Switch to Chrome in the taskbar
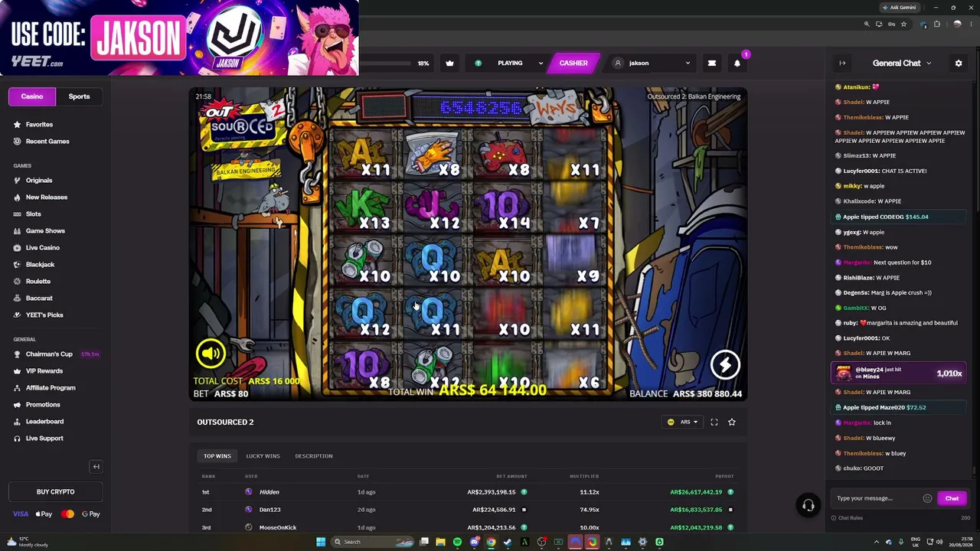The height and width of the screenshot is (551, 980). tap(491, 542)
